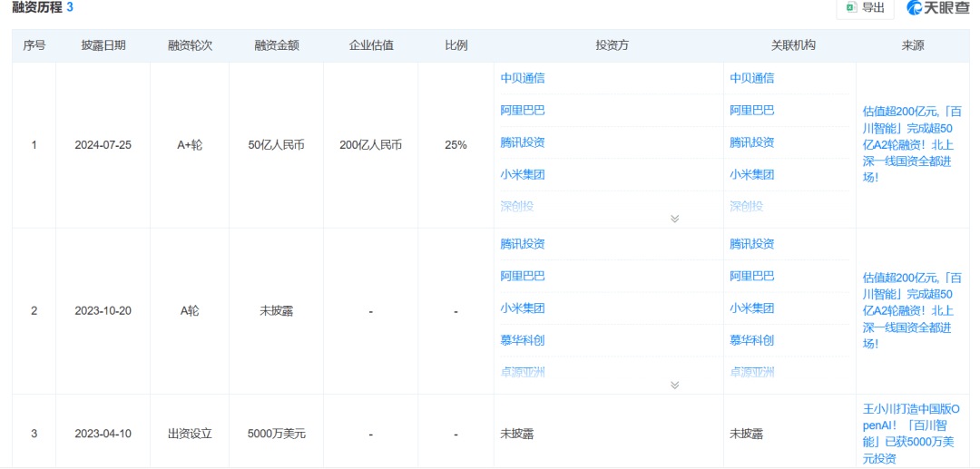
Task: Open investor 中贝通信 in A+轮 row
Action: coord(523,78)
